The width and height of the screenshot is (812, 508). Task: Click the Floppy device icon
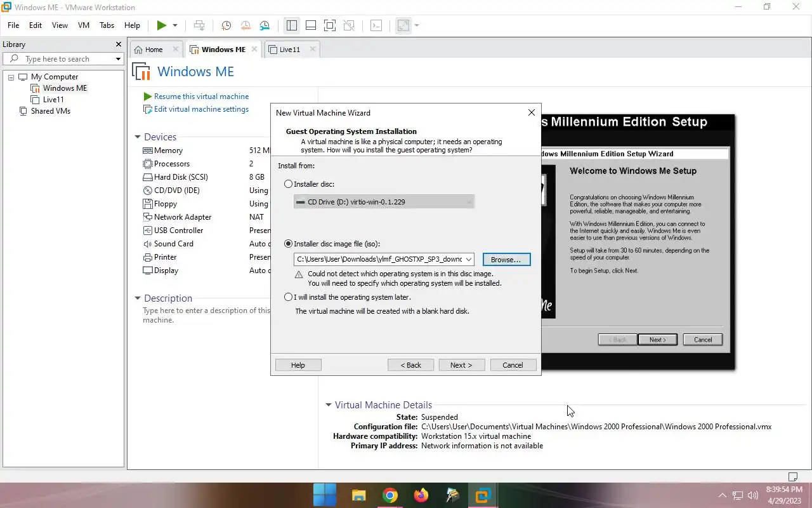pos(148,204)
